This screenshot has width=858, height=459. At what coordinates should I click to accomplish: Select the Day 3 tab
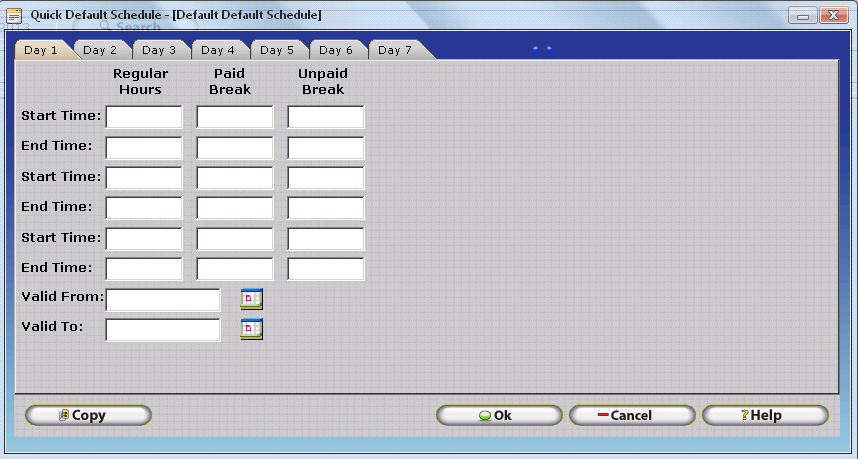[159, 50]
